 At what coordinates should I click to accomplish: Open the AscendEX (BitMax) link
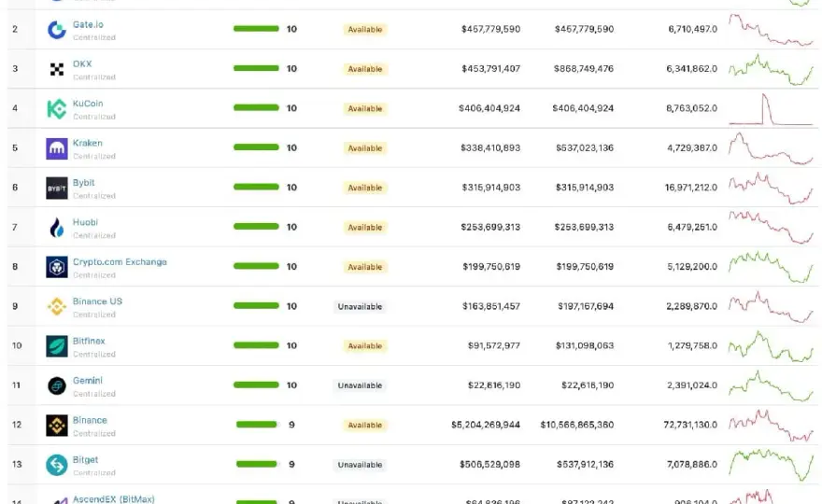point(114,499)
